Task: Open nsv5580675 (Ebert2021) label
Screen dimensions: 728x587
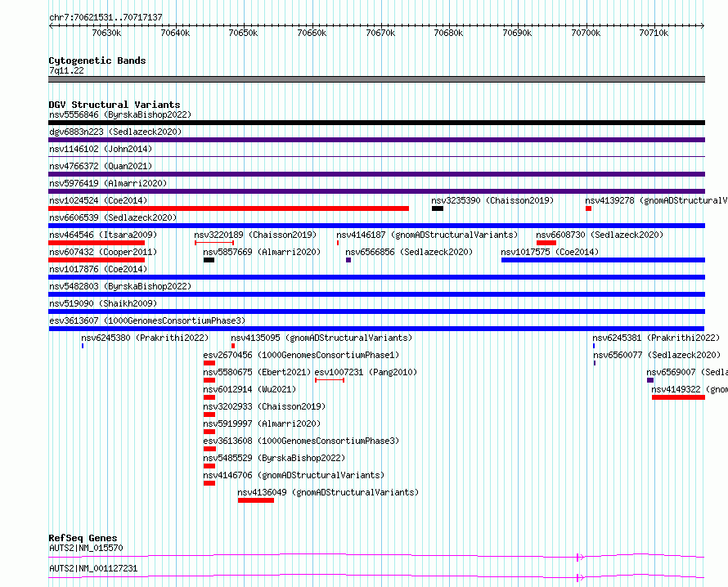Action: click(257, 372)
